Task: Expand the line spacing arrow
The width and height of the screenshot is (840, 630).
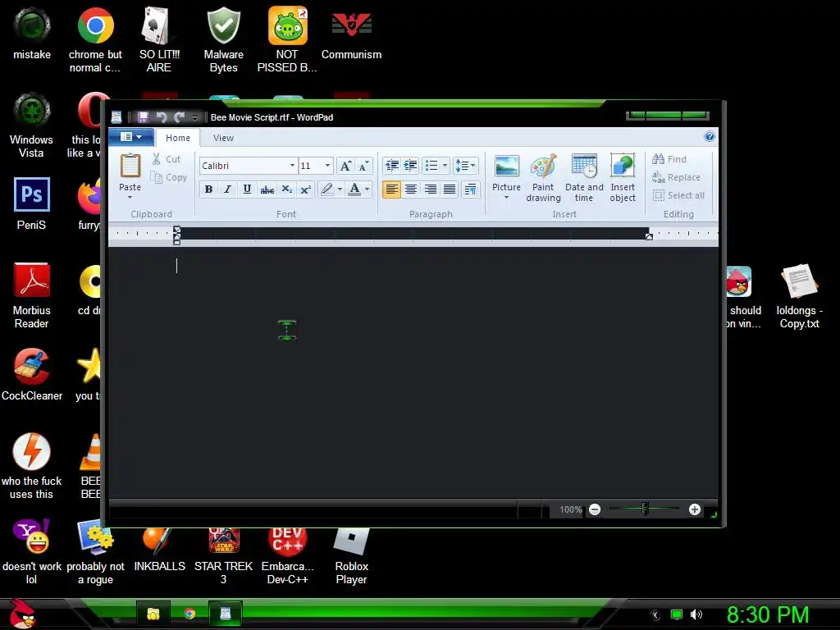Action: (473, 166)
